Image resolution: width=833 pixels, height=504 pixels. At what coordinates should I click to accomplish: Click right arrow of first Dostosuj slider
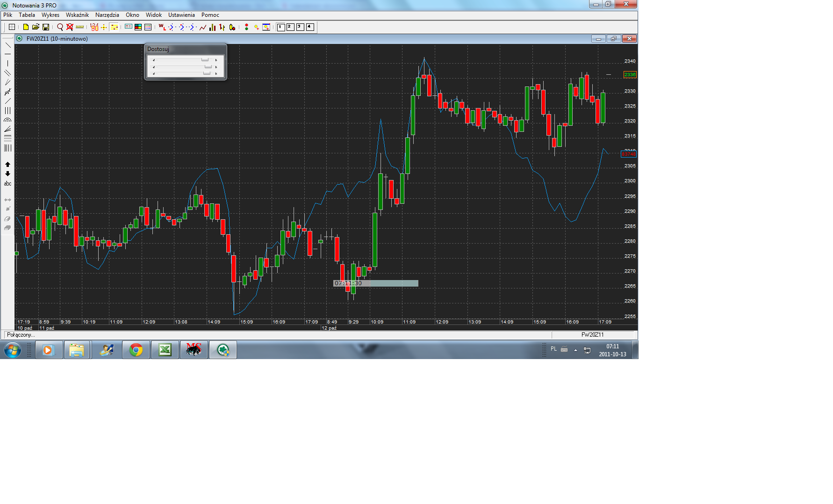(x=216, y=60)
